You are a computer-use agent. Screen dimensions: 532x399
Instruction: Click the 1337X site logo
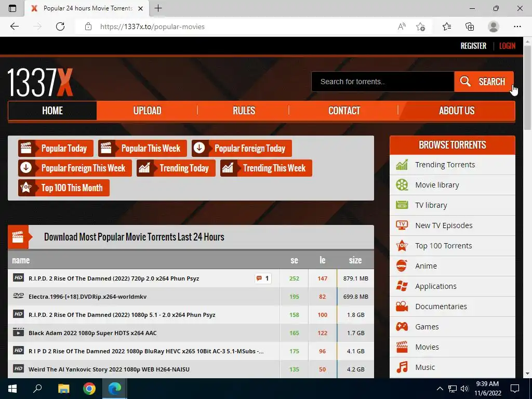tap(40, 83)
